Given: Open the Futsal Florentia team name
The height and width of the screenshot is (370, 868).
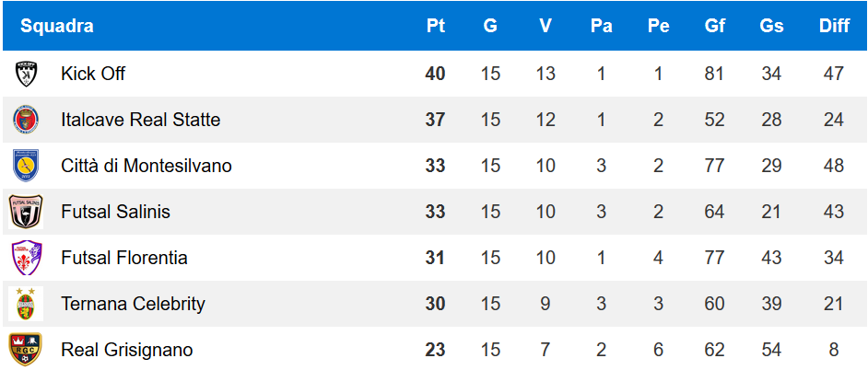Looking at the screenshot, I should coord(124,258).
